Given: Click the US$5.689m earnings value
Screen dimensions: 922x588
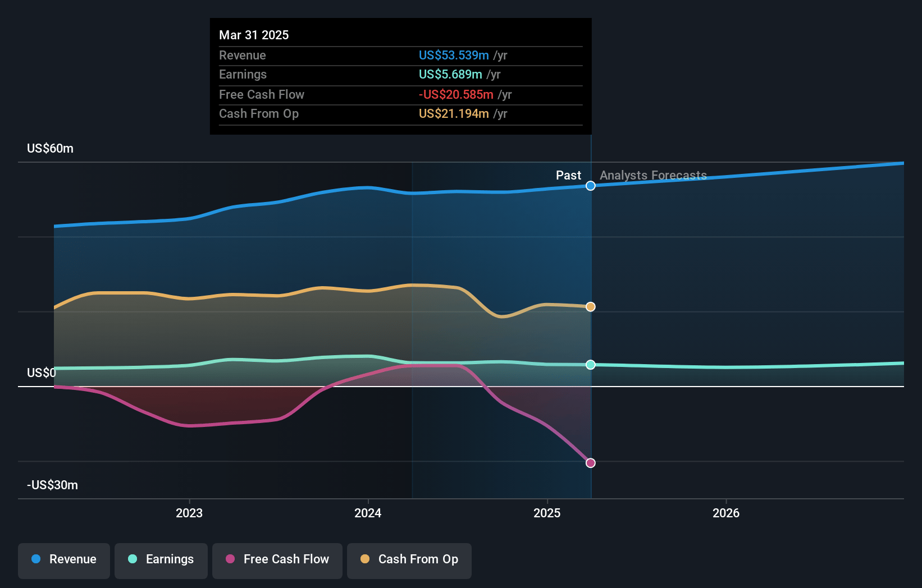Looking at the screenshot, I should point(450,75).
